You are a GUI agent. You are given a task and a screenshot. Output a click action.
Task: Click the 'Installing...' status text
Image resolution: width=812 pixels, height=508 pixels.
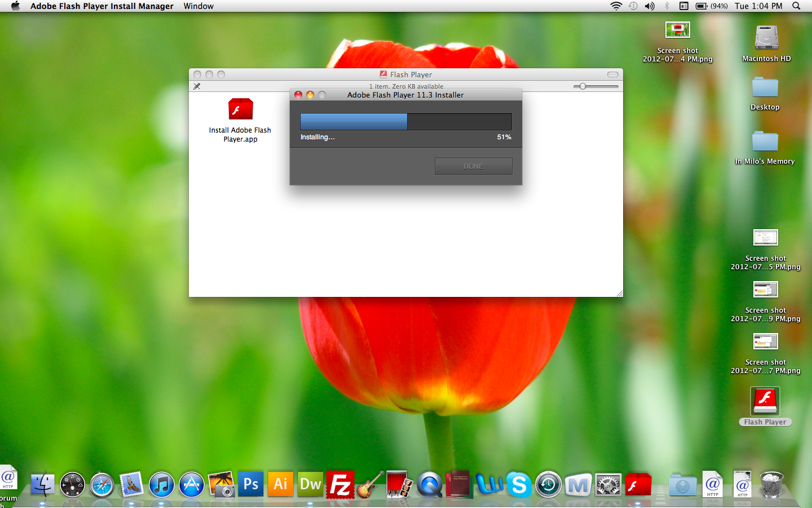317,137
